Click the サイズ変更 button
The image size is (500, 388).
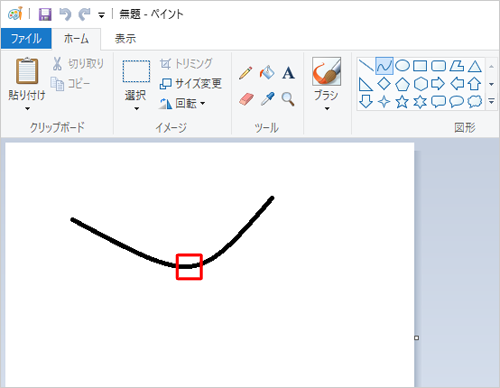tap(191, 83)
